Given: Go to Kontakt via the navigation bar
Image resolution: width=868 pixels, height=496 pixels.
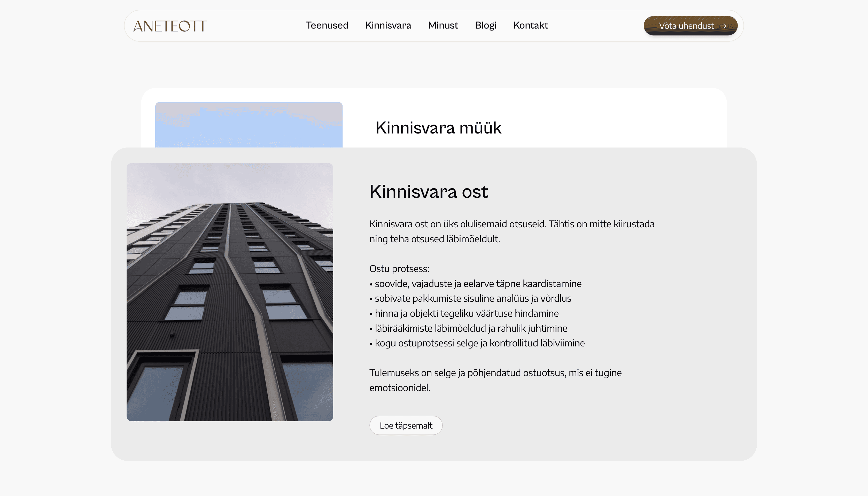Looking at the screenshot, I should (530, 26).
